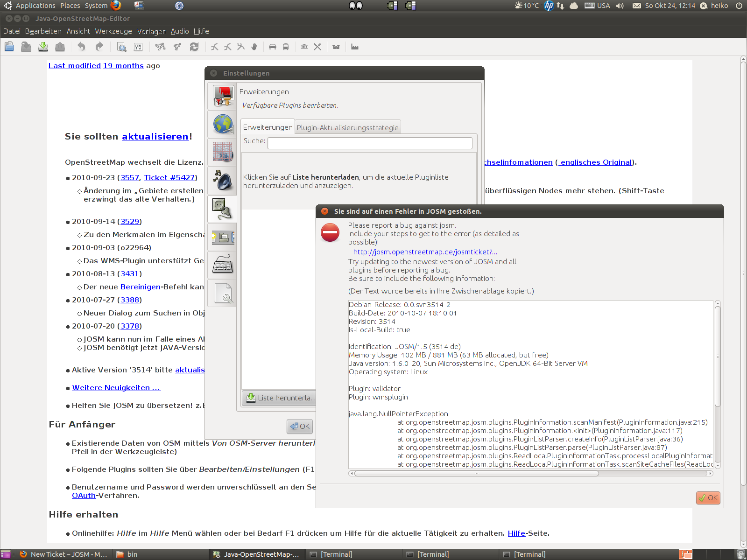The width and height of the screenshot is (747, 560).
Task: Open the map projection grid settings icon
Action: (x=223, y=152)
